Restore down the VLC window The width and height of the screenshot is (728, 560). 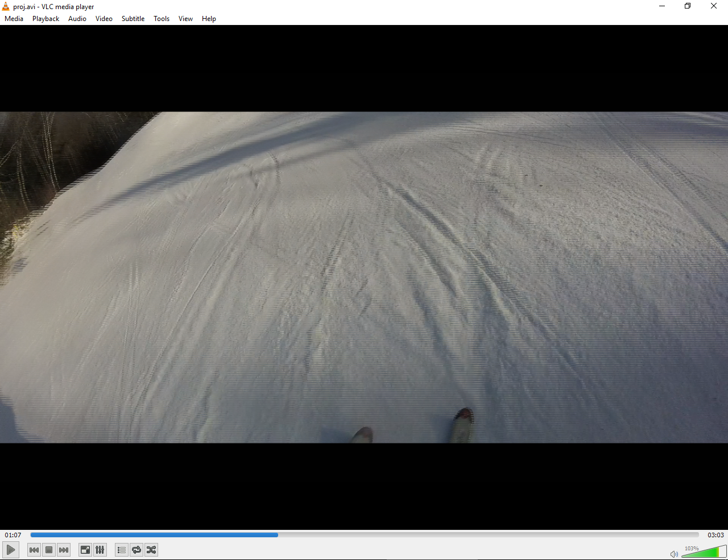click(688, 6)
